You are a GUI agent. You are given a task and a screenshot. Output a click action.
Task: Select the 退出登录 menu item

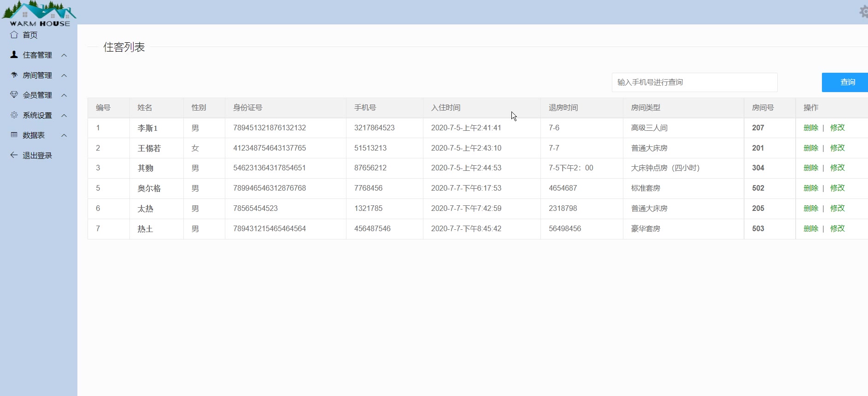point(37,156)
